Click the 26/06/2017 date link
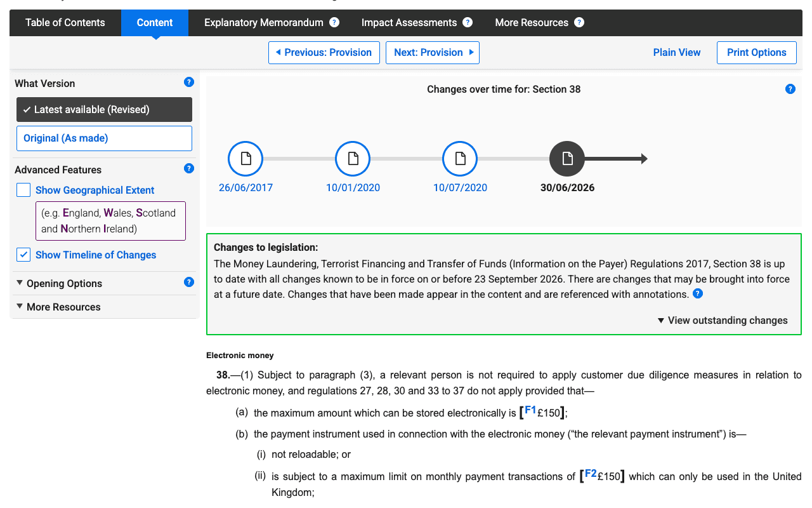Image resolution: width=812 pixels, height=508 pixels. [246, 187]
